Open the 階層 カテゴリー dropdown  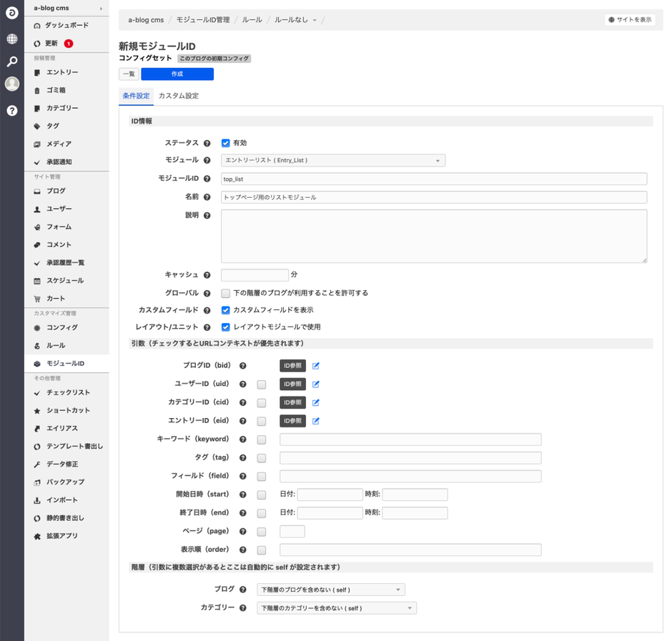coord(336,607)
